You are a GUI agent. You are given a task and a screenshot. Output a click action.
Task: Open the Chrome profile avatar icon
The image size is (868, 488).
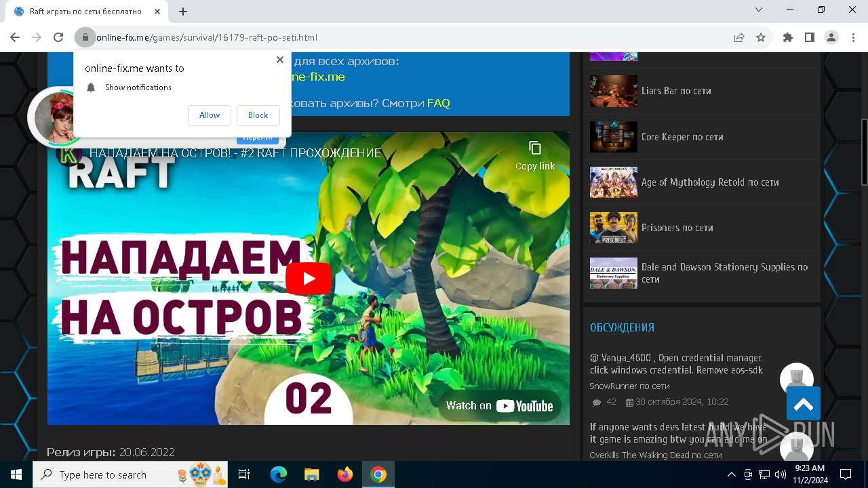(x=831, y=37)
